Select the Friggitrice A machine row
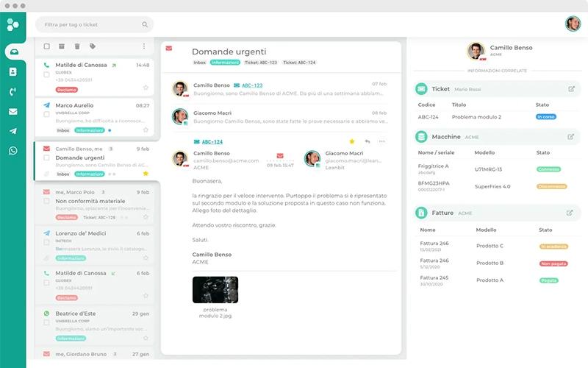The height and width of the screenshot is (368, 588). point(497,169)
